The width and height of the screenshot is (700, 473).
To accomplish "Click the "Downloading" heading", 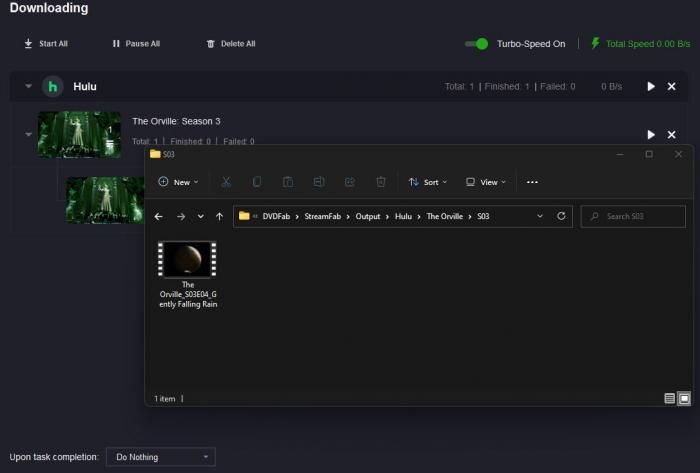I will (49, 8).
